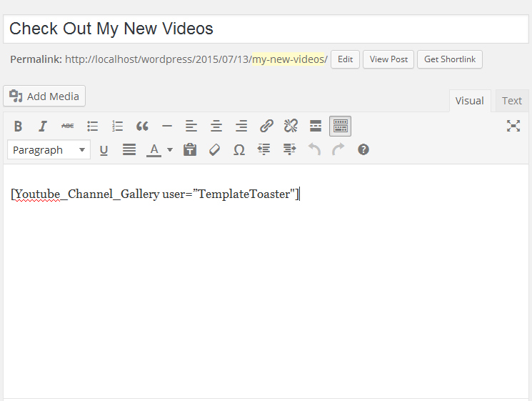Click the post title input field
Viewport: 532px width, 401px height.
pos(266,29)
